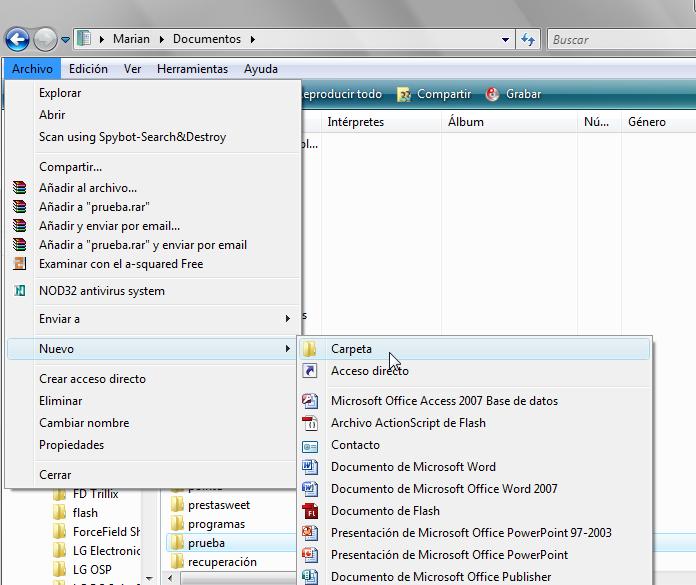Open the Herramientas menu
Viewport: 696px width, 585px height.
pyautogui.click(x=192, y=69)
